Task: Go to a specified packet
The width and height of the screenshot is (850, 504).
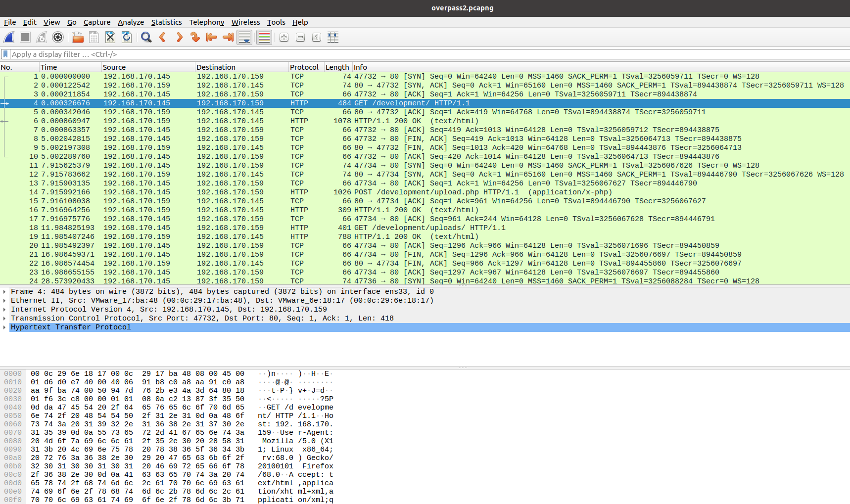Action: coord(195,37)
